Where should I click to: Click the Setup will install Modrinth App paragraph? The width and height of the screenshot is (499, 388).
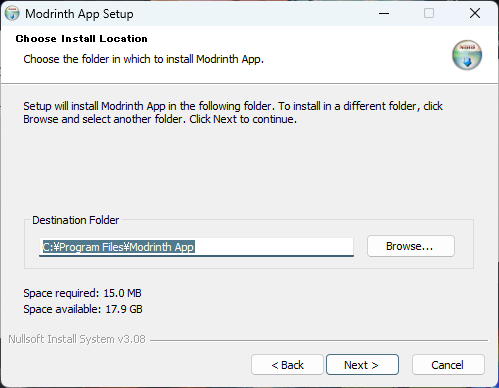pyautogui.click(x=233, y=112)
